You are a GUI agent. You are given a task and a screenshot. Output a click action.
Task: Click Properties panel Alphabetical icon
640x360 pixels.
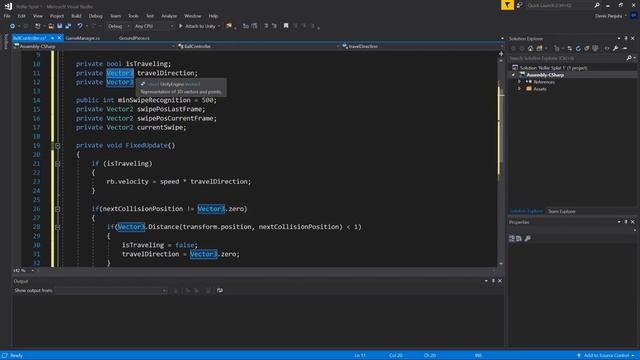[x=519, y=238]
